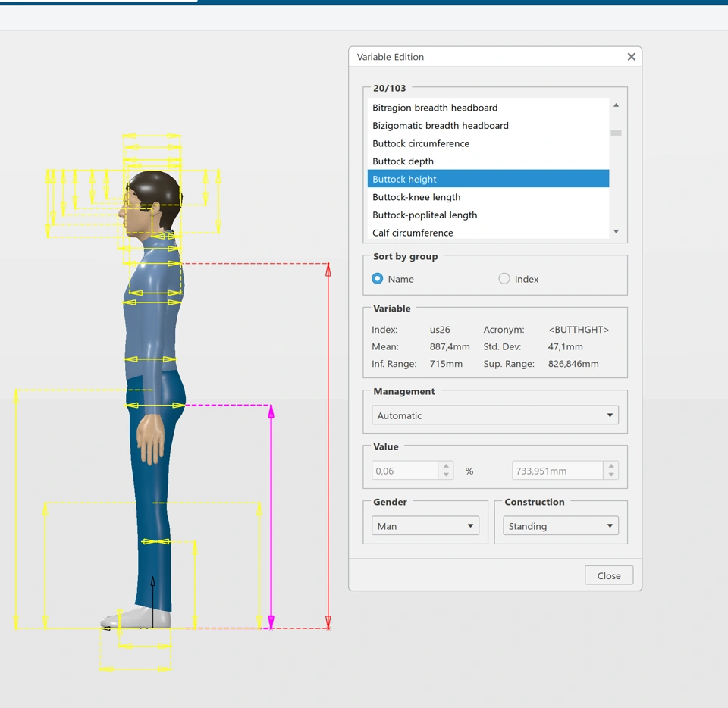This screenshot has height=708, width=728.
Task: Decrease percentile value with down stepper
Action: tap(446, 475)
